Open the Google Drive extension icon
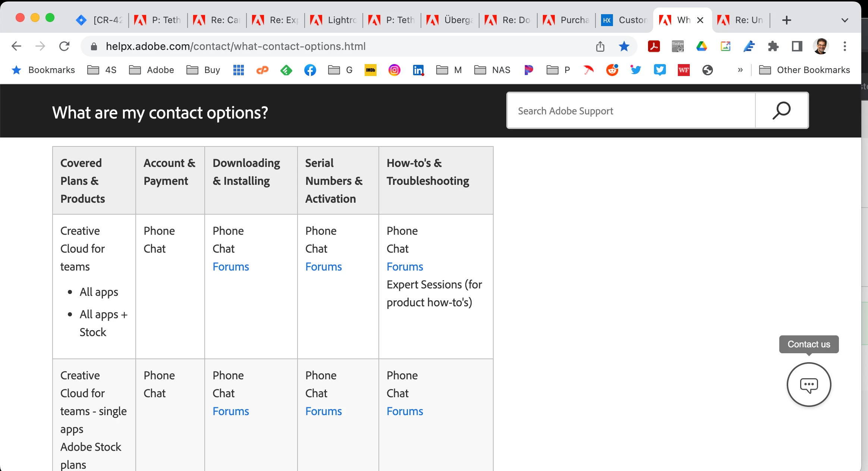The width and height of the screenshot is (868, 471). pyautogui.click(x=701, y=46)
